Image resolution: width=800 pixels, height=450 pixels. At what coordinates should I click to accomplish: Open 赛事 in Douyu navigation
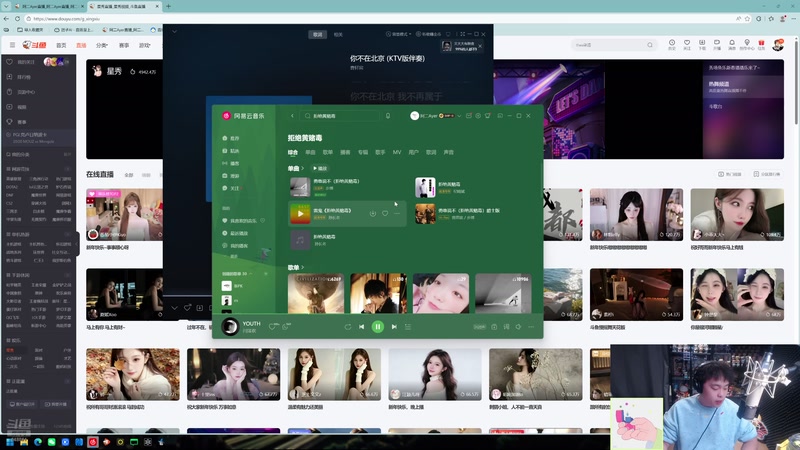click(124, 45)
